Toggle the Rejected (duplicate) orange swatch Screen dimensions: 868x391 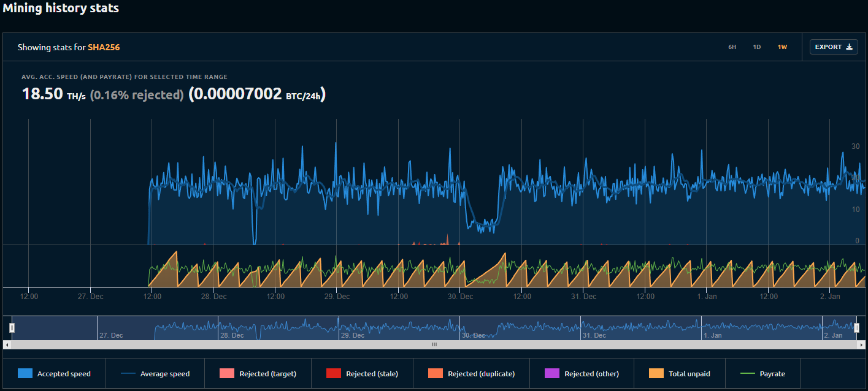435,374
